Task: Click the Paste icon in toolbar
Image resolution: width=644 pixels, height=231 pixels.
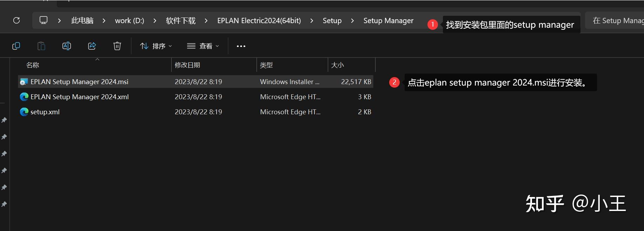Action: coord(41,46)
